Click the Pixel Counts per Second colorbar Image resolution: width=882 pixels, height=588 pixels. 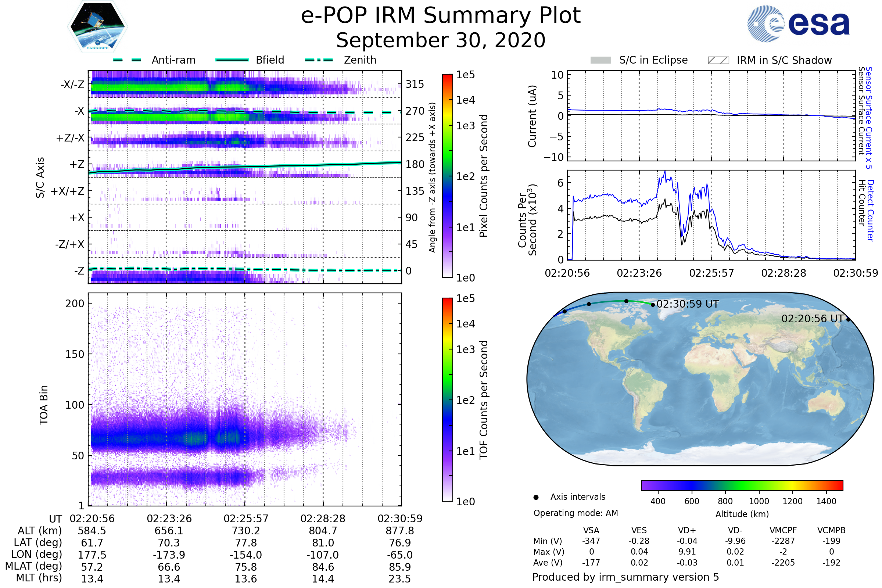tap(447, 176)
